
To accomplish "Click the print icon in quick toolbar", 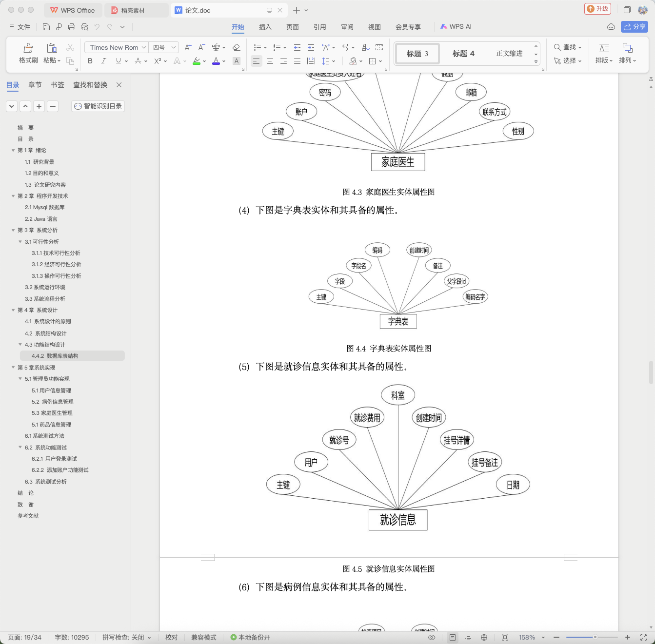I will click(x=72, y=27).
